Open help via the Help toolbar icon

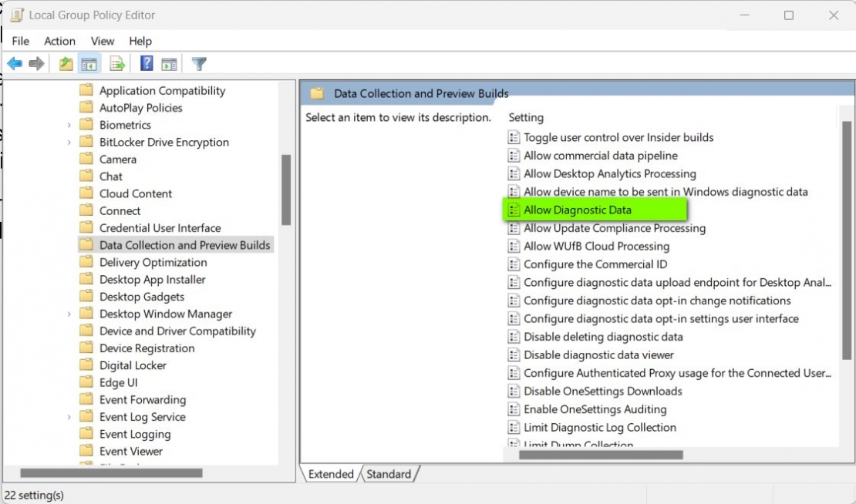click(x=146, y=63)
